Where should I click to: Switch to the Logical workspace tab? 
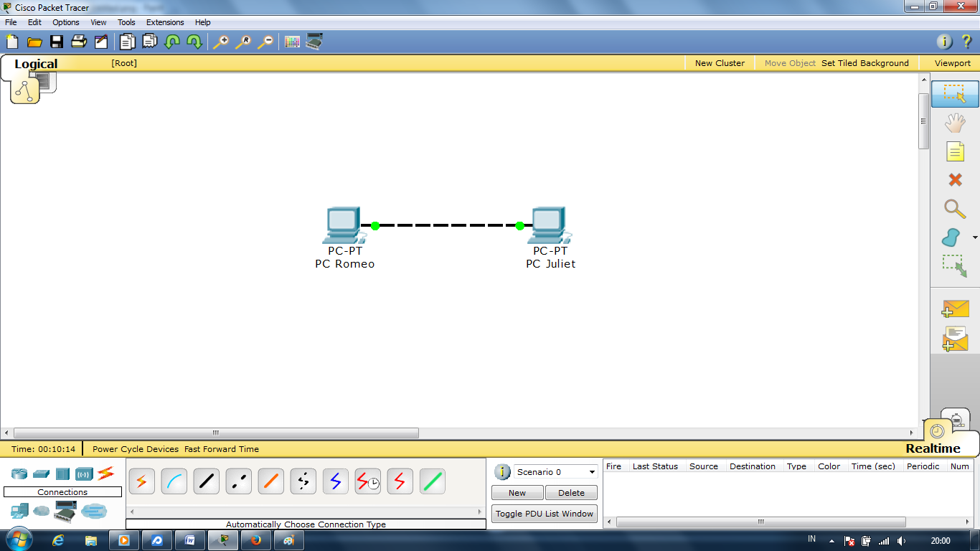(x=36, y=64)
